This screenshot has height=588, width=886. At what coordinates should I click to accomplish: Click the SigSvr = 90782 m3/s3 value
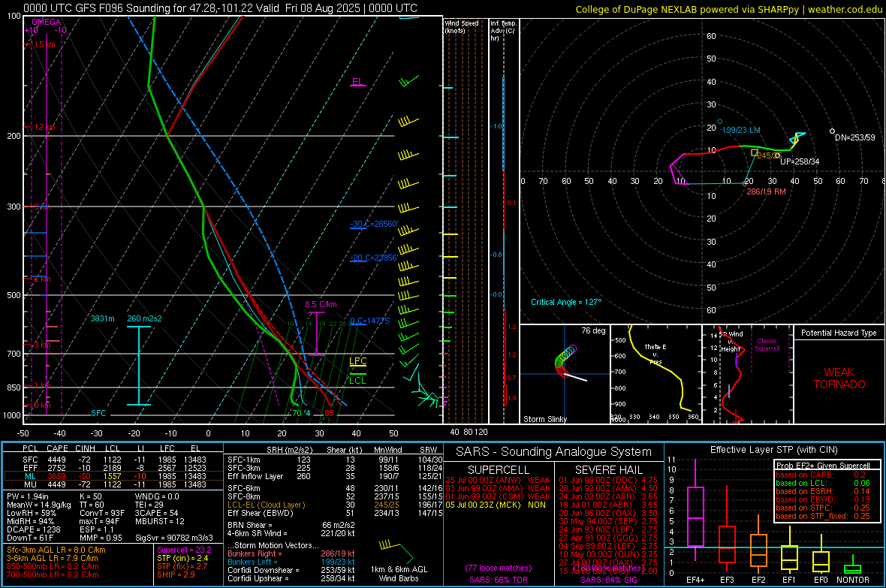tap(174, 538)
